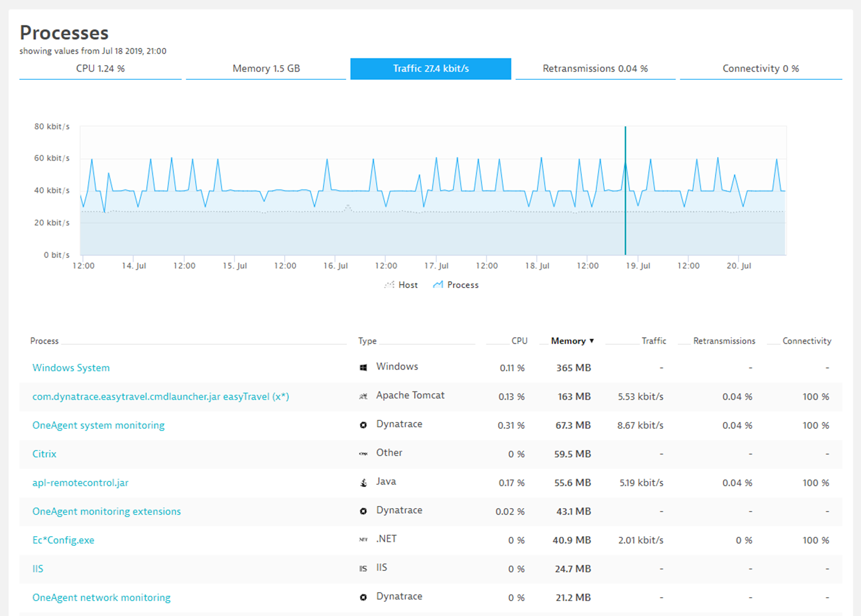Click 59.5 MB memory value
Screen dimensions: 861x616
[x=572, y=454]
